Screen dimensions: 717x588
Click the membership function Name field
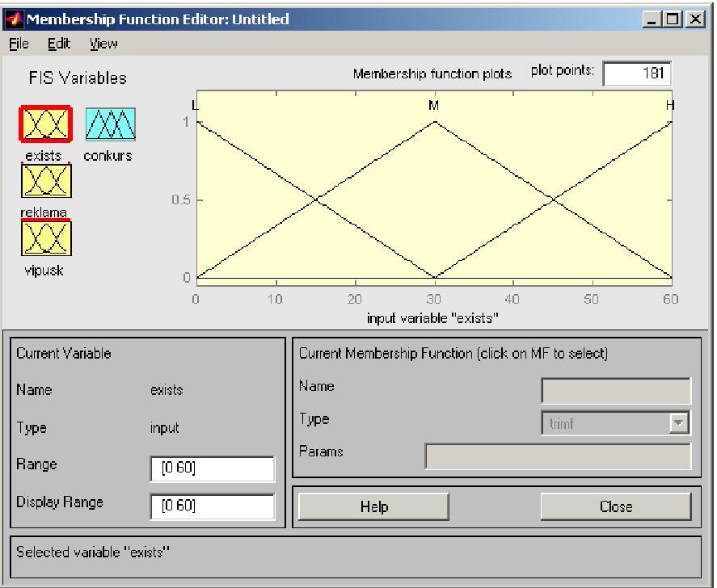tap(616, 390)
